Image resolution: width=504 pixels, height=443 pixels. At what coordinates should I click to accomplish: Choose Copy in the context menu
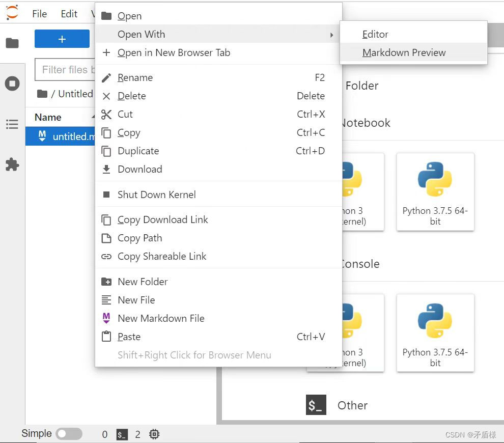pyautogui.click(x=218, y=132)
